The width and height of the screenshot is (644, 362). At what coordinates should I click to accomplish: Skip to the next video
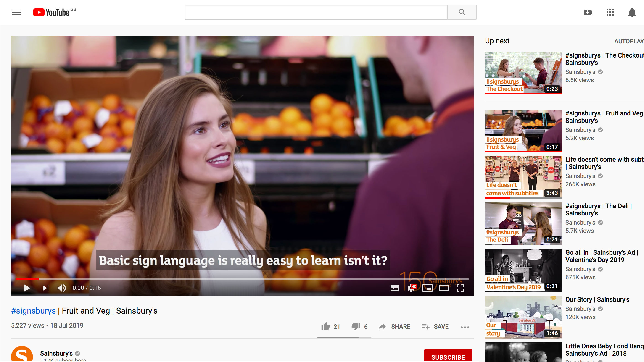(45, 288)
